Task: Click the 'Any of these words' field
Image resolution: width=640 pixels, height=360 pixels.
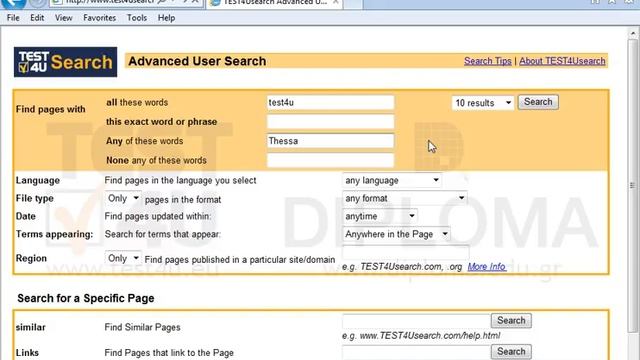Action: (x=330, y=141)
